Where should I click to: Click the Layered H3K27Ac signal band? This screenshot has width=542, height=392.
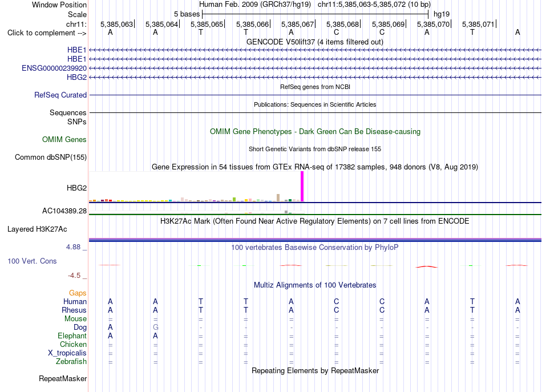[315, 240]
